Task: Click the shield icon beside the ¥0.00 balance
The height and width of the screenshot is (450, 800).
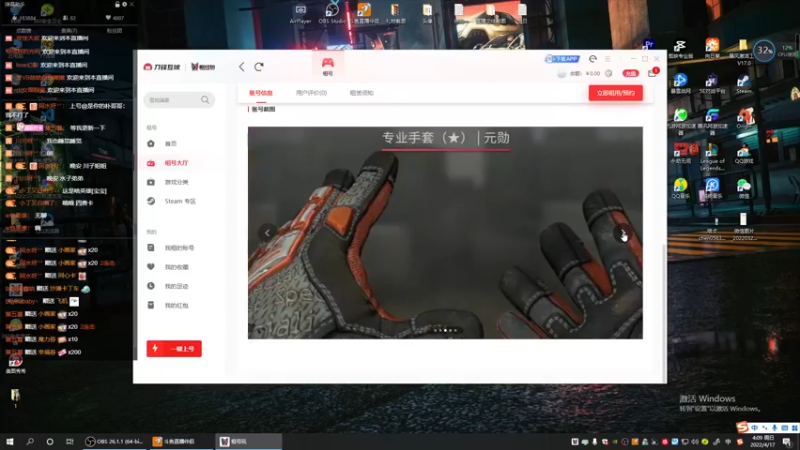Action: 609,73
